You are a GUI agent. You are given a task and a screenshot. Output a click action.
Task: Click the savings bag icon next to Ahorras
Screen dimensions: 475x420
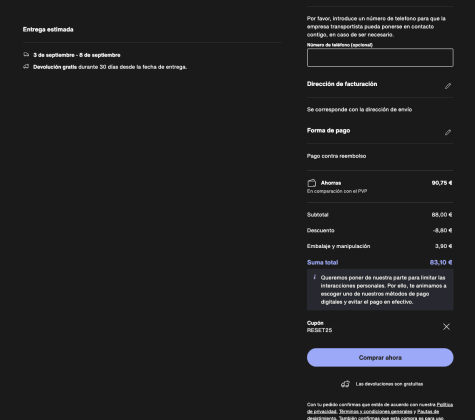pyautogui.click(x=311, y=183)
